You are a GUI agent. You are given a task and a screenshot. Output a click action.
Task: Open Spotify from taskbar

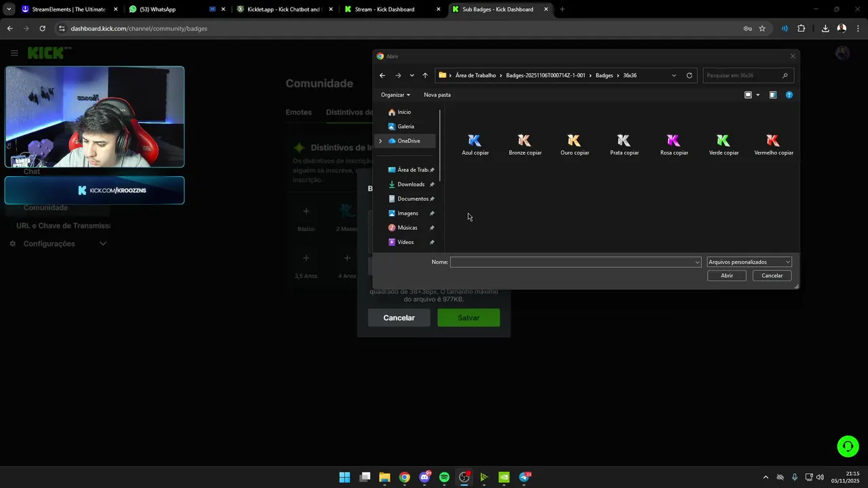[x=444, y=477]
